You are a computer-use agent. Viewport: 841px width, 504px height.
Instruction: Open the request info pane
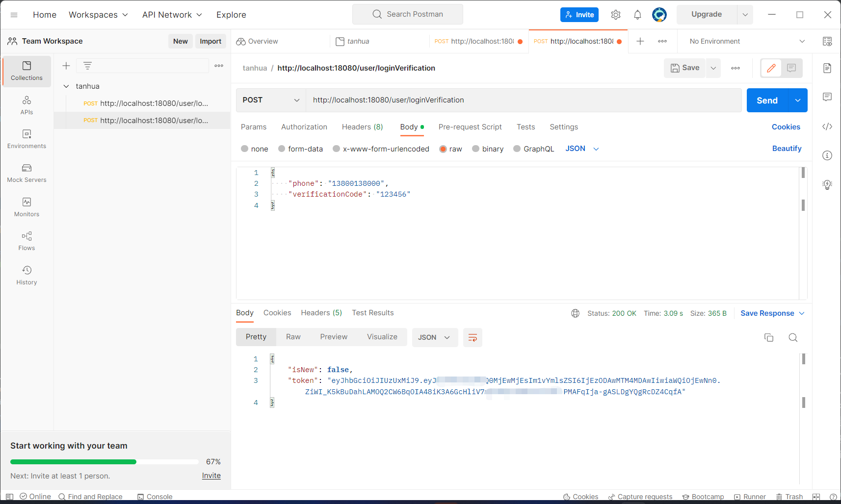pyautogui.click(x=827, y=155)
